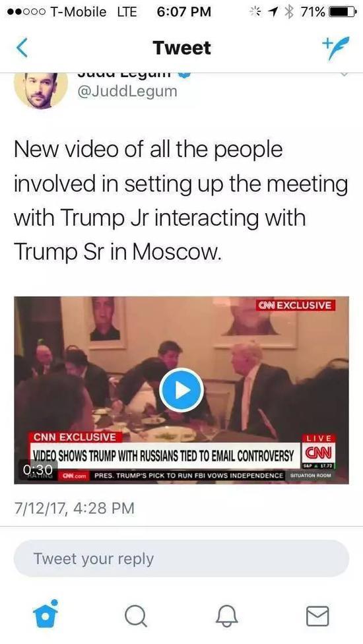363x644 pixels.
Task: Open the Messages envelope tab
Action: [318, 616]
